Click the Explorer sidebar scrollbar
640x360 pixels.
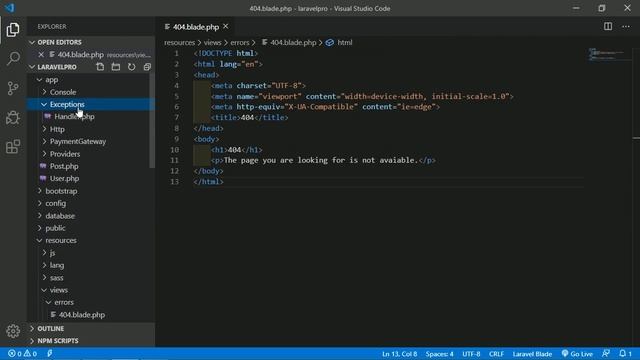pyautogui.click(x=152, y=120)
